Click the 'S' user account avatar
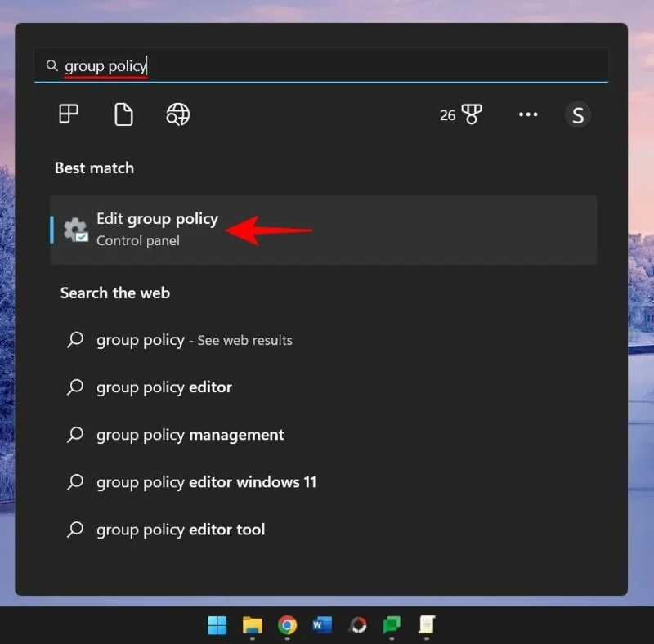This screenshot has width=654, height=644. (578, 114)
